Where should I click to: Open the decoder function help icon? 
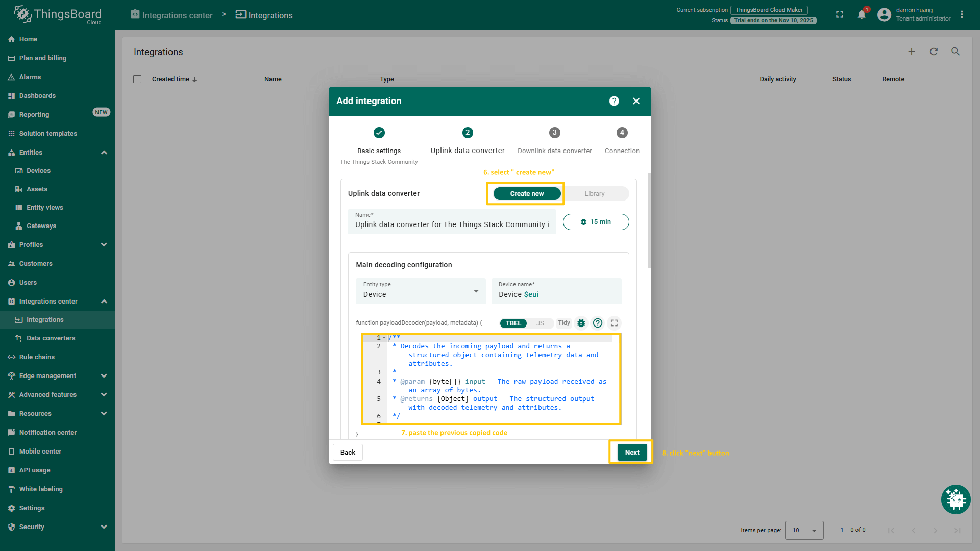coord(598,323)
